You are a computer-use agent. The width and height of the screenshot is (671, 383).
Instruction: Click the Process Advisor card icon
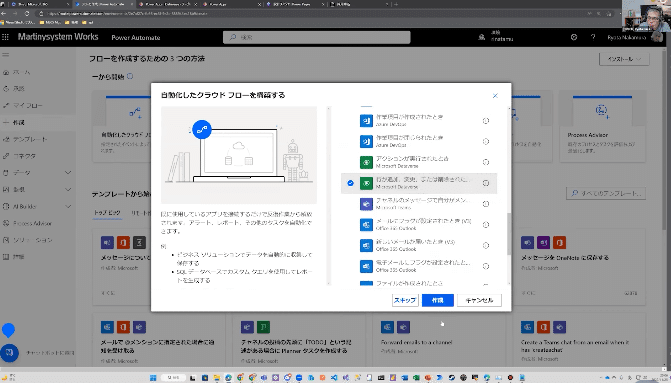(x=602, y=111)
